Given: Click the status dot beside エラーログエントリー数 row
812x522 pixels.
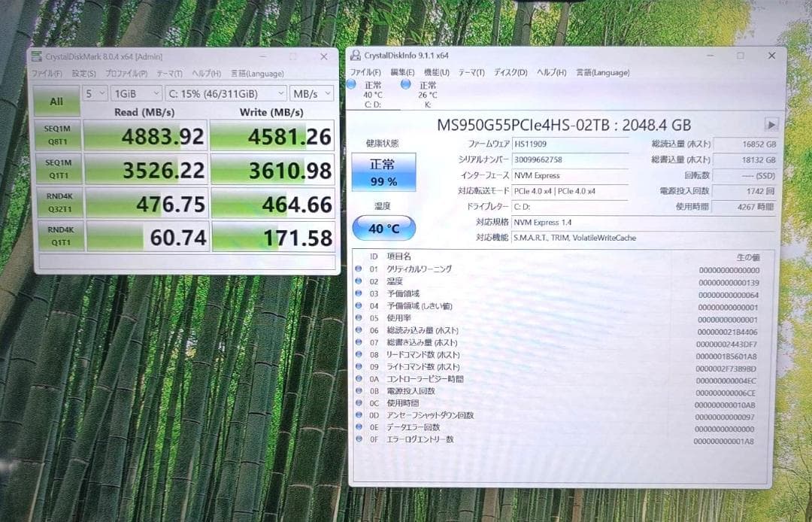Looking at the screenshot, I should click(359, 440).
